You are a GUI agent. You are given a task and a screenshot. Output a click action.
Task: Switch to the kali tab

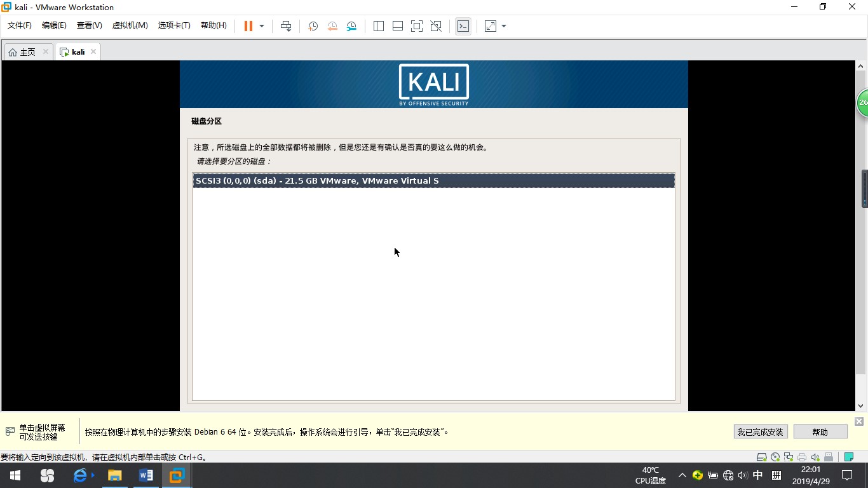pos(73,52)
